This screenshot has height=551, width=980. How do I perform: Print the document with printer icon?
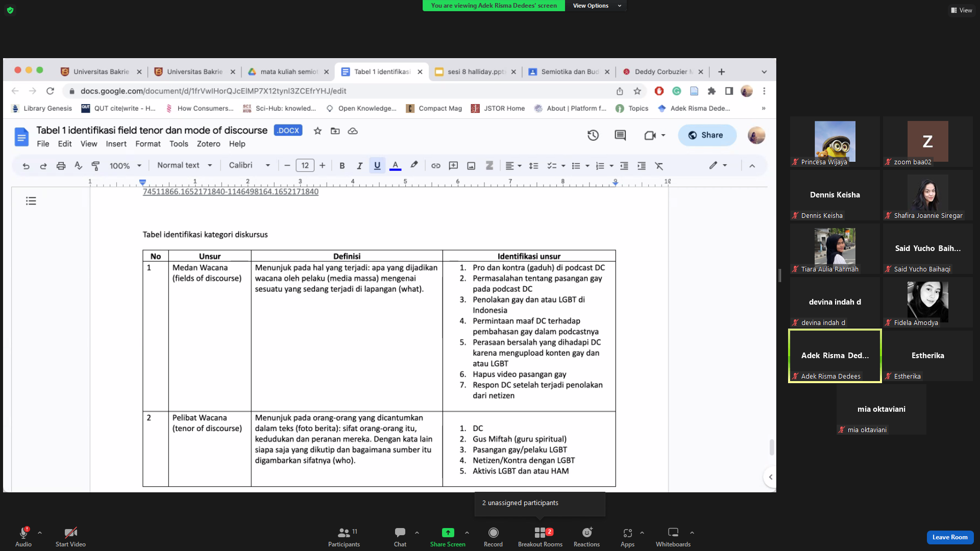point(61,166)
